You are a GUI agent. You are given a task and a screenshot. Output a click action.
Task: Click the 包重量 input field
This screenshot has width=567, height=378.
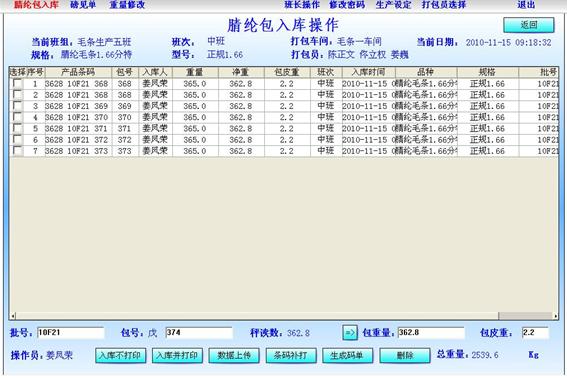coord(431,333)
